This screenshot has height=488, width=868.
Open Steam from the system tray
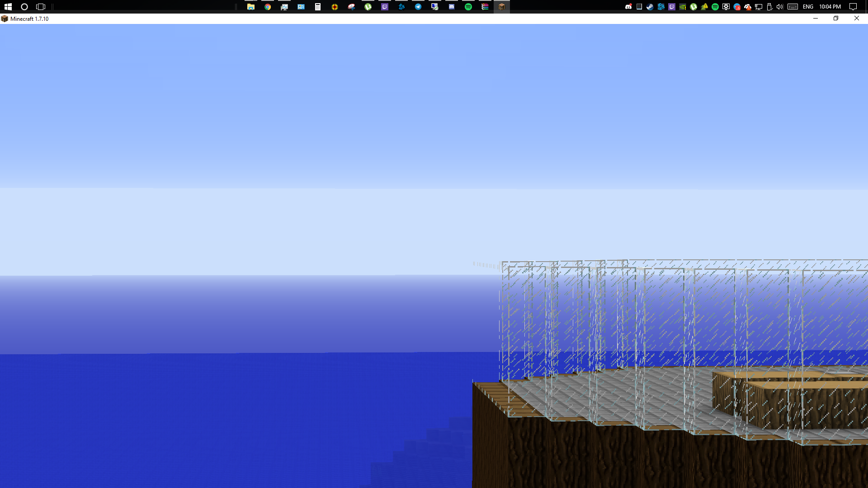(x=650, y=7)
